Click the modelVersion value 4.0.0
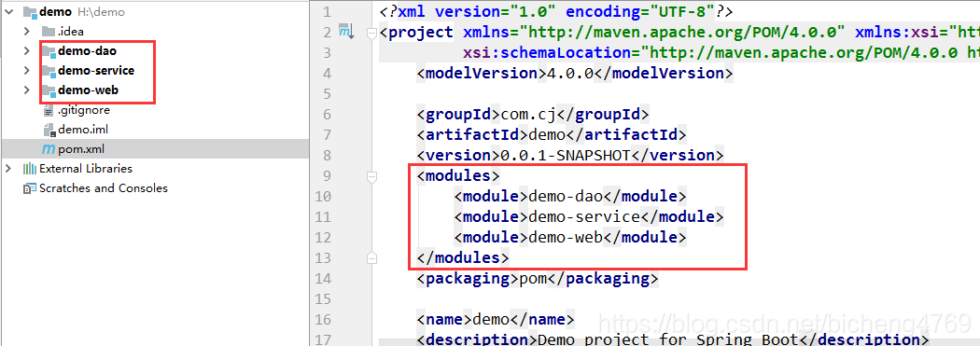Image resolution: width=980 pixels, height=346 pixels. pos(570,73)
